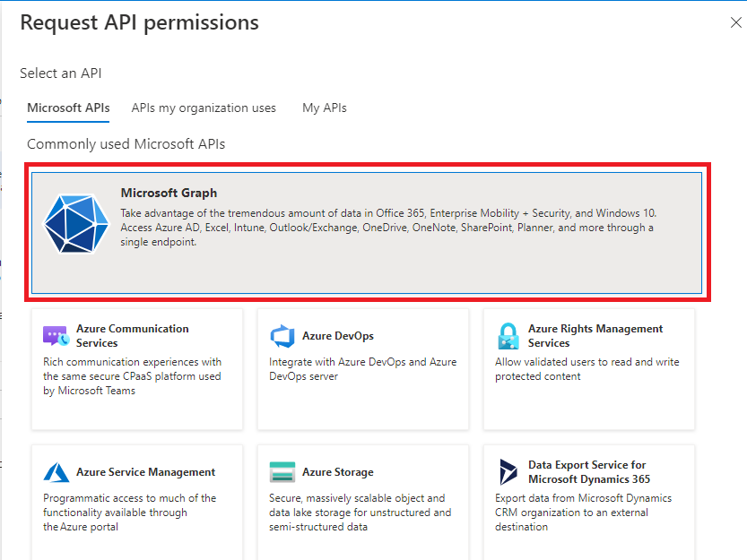Click the Azure Storage description text

click(x=359, y=513)
